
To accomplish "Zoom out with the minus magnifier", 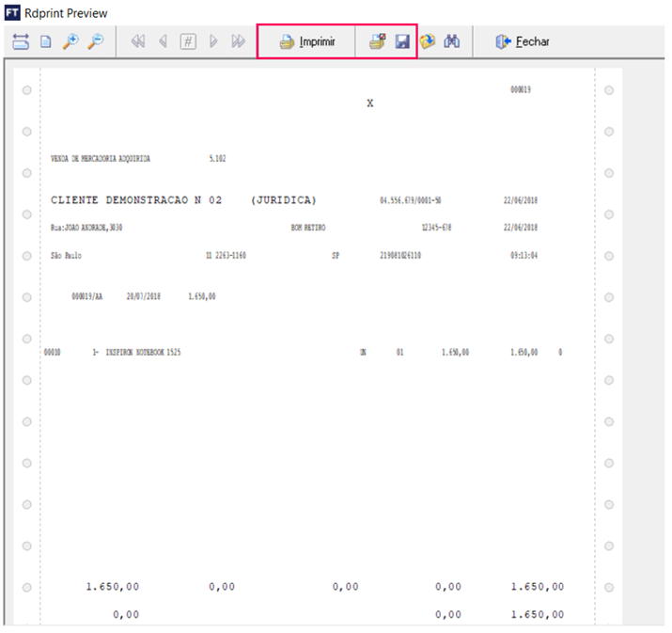I will [95, 42].
